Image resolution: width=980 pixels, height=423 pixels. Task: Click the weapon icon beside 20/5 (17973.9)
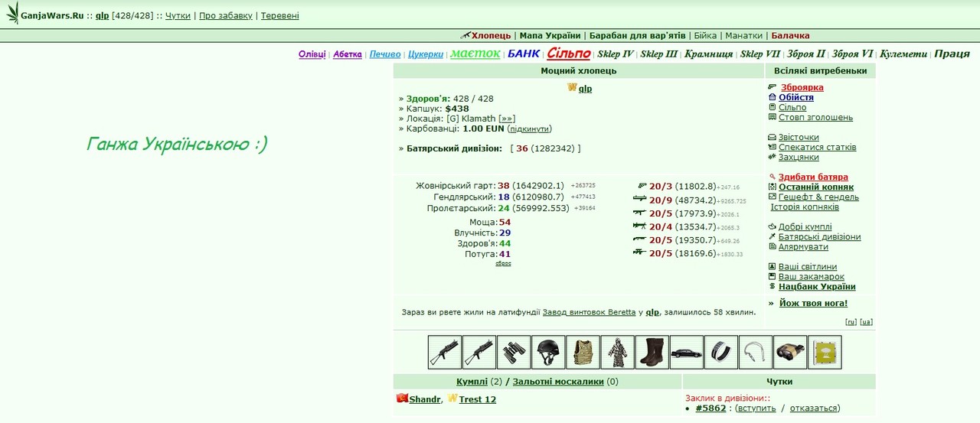tap(640, 213)
